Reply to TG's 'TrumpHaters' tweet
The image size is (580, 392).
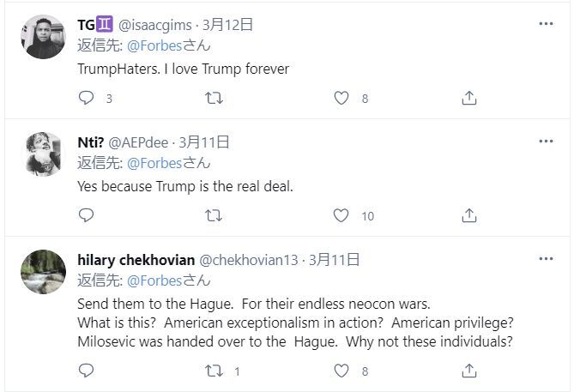click(x=86, y=99)
